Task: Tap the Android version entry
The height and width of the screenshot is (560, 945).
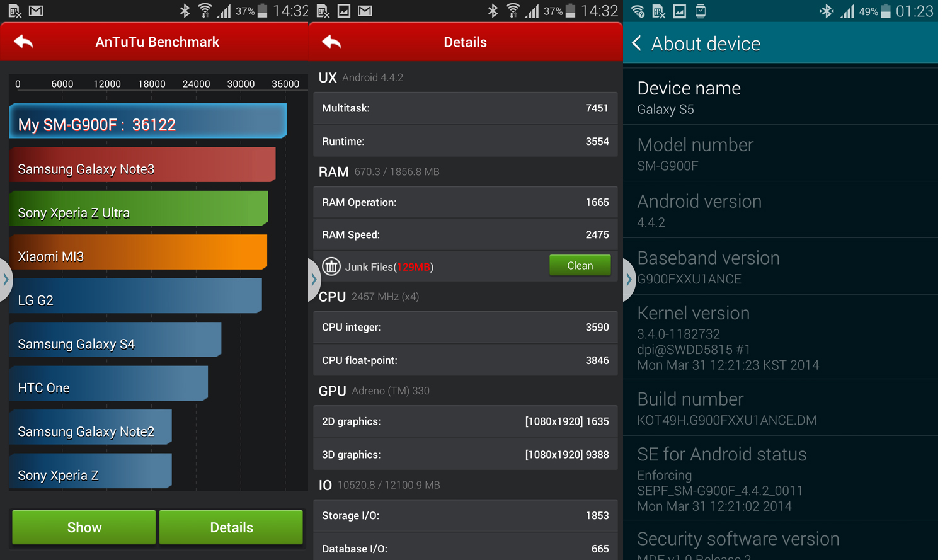Action: pos(781,210)
